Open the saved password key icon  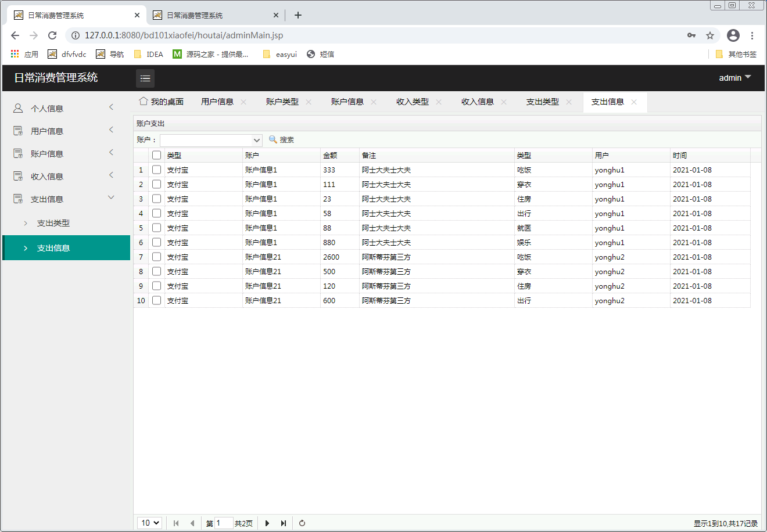(691, 35)
